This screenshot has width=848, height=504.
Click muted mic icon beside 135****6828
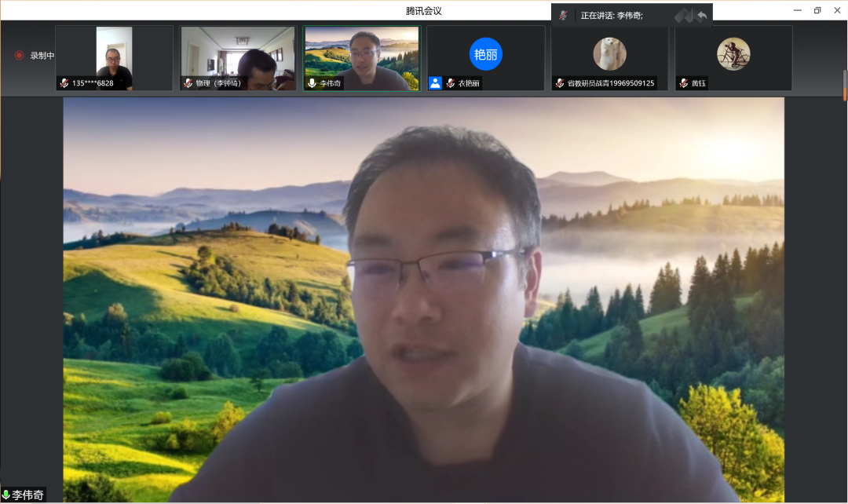point(64,83)
